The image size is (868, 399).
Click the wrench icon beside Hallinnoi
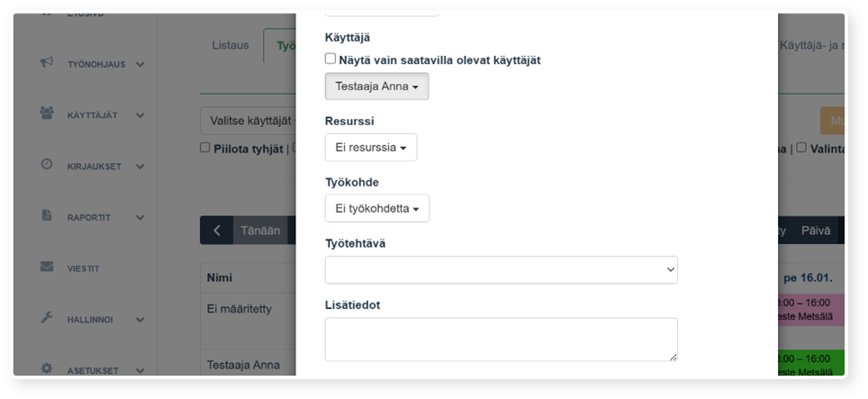(x=47, y=318)
